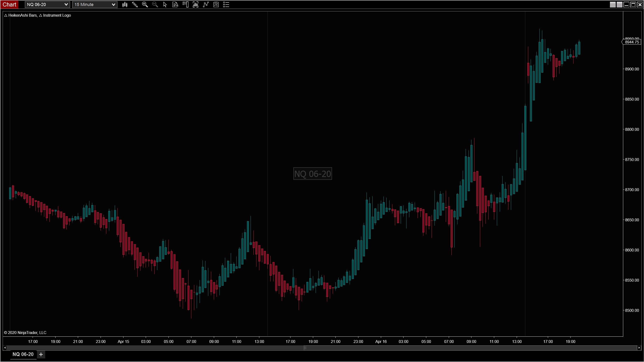Open the Data Box icon
644x362 pixels.
click(175, 5)
